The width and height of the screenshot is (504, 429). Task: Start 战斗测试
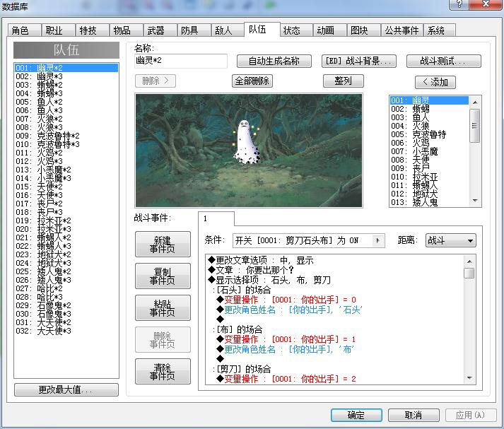[444, 61]
